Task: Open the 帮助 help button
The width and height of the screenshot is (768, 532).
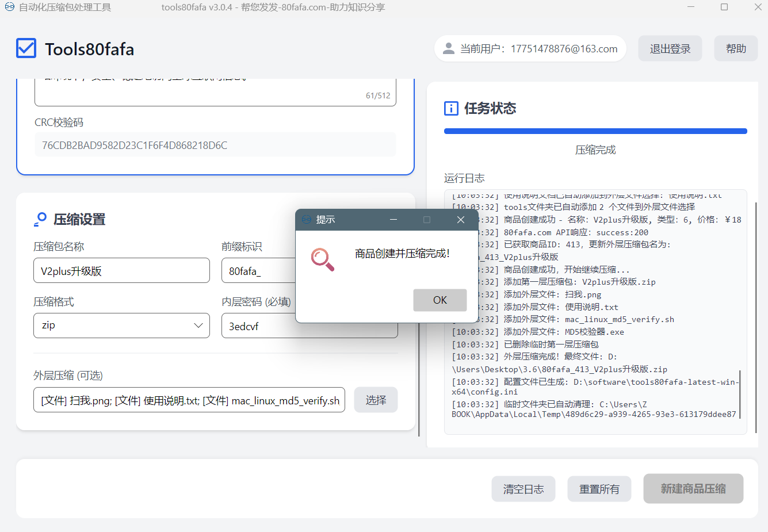Action: pos(735,49)
